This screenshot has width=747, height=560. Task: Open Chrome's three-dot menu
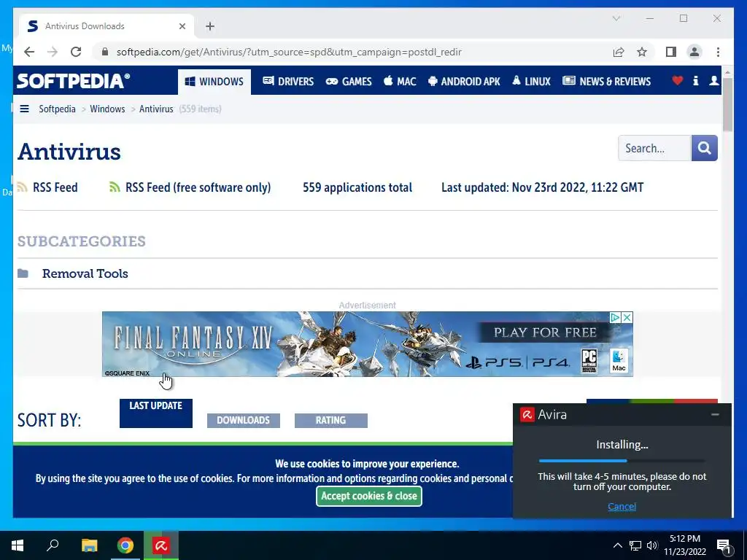coord(718,52)
